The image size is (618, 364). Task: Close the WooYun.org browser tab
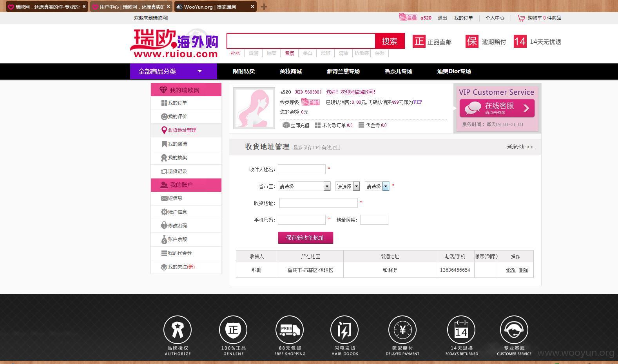coord(252,7)
